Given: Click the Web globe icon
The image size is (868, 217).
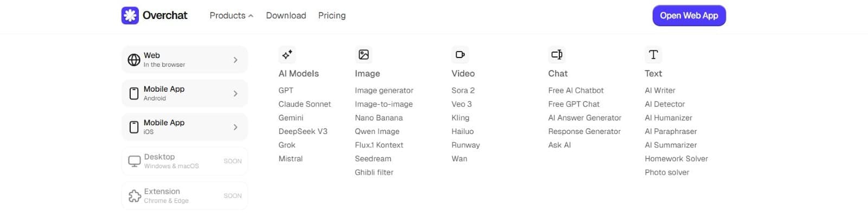Looking at the screenshot, I should point(134,60).
